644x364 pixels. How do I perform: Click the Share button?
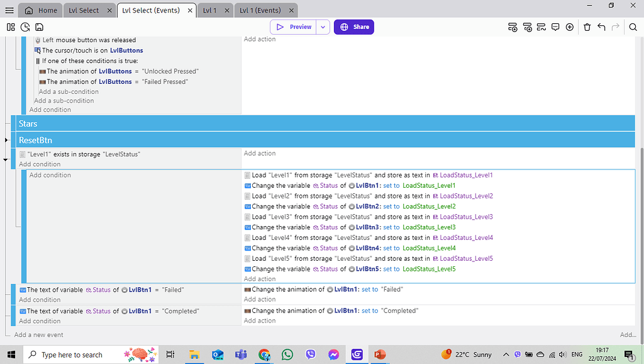[355, 27]
